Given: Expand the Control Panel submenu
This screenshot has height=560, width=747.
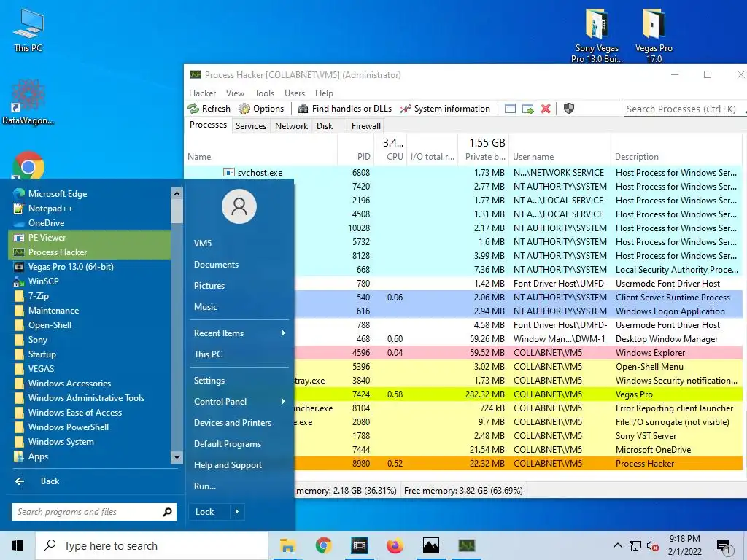Looking at the screenshot, I should [240, 402].
